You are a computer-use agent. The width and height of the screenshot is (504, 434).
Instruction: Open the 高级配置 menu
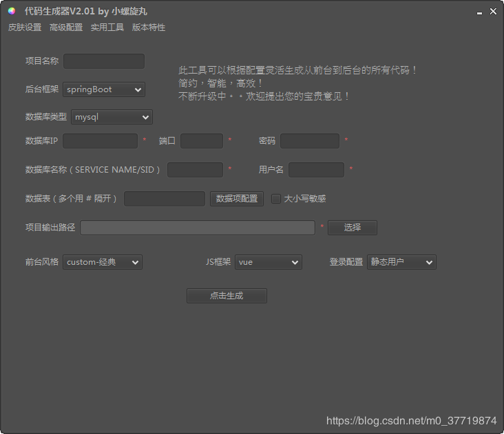66,28
